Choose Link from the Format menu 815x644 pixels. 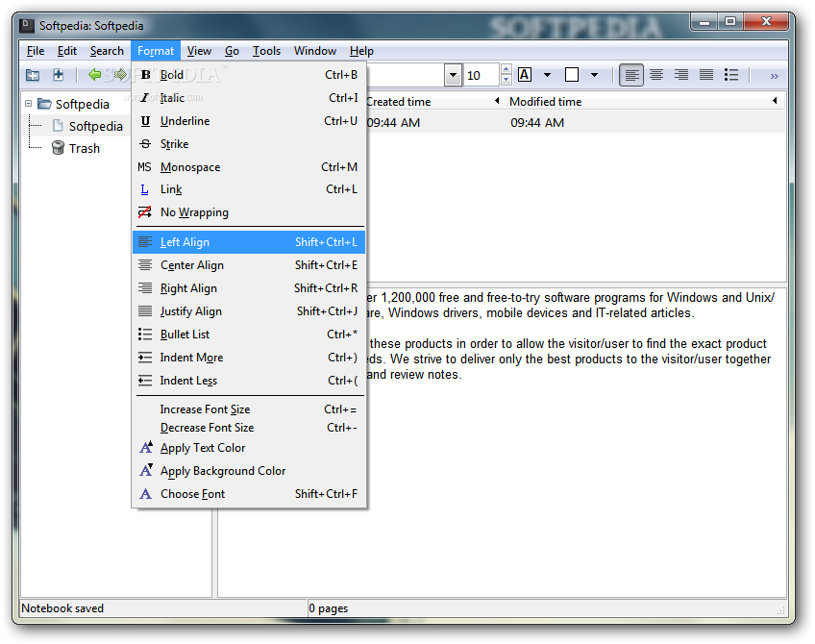pos(249,189)
